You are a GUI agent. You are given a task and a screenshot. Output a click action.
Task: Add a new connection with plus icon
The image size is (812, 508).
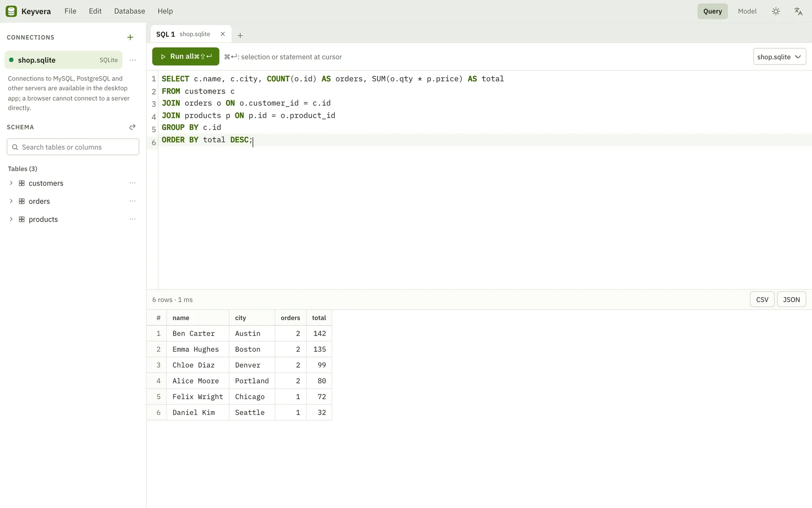click(130, 37)
